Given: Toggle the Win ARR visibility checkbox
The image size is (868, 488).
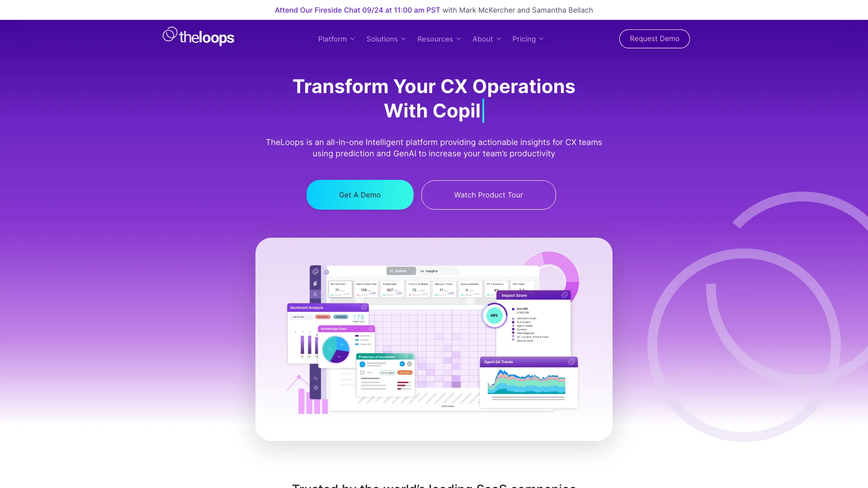Looking at the screenshot, I should 514,309.
